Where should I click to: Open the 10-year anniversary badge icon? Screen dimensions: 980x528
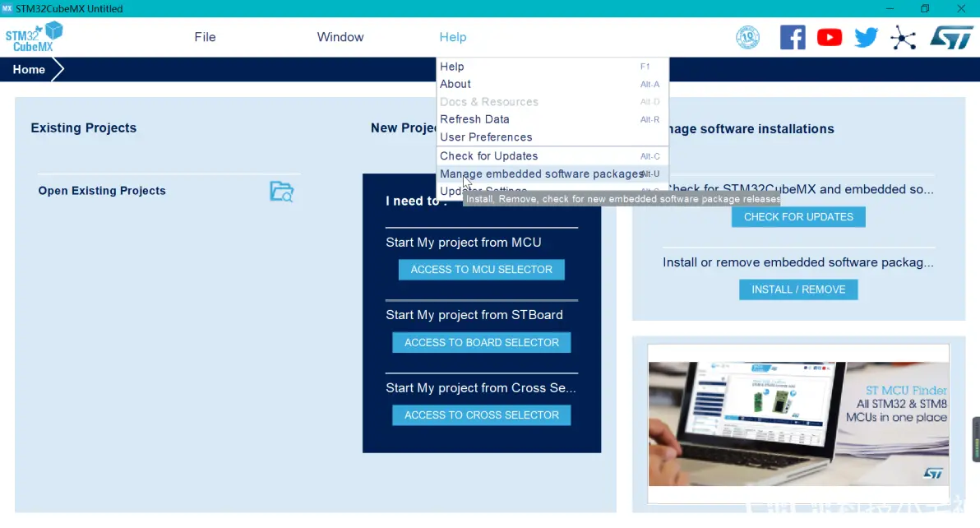[x=747, y=38]
